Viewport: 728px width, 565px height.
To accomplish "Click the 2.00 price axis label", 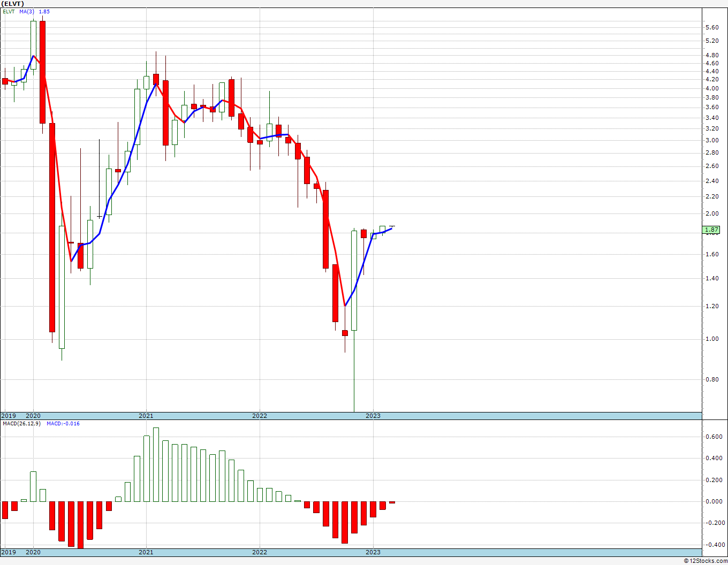I will [712, 213].
